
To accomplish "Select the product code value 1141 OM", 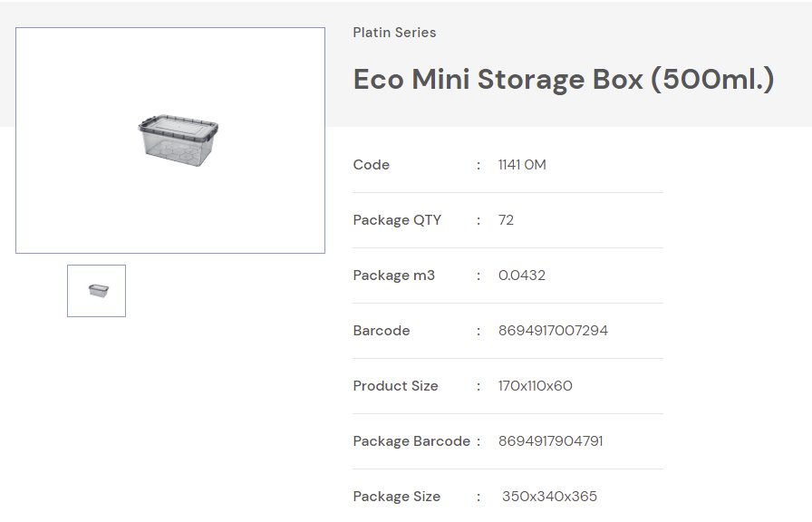I will (x=522, y=165).
